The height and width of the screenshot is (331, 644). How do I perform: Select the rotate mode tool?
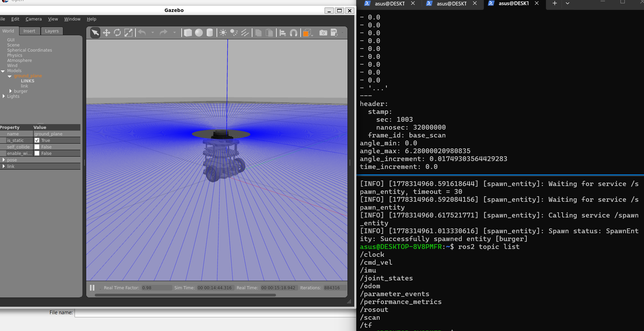pyautogui.click(x=117, y=32)
